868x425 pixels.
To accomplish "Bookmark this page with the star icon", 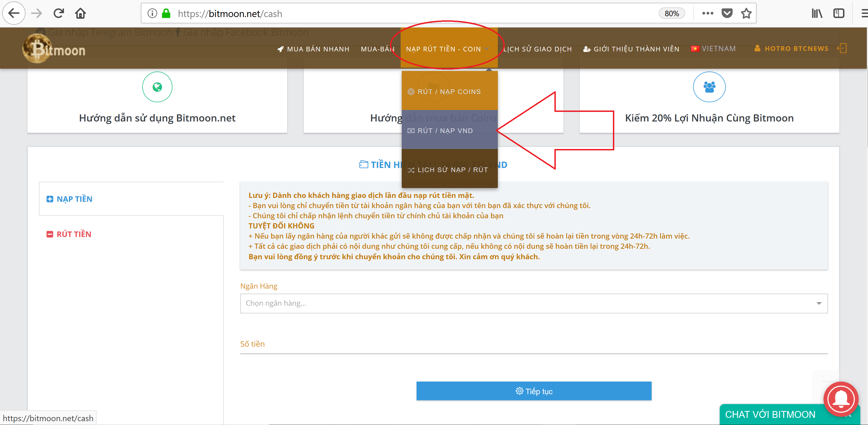I will click(746, 13).
